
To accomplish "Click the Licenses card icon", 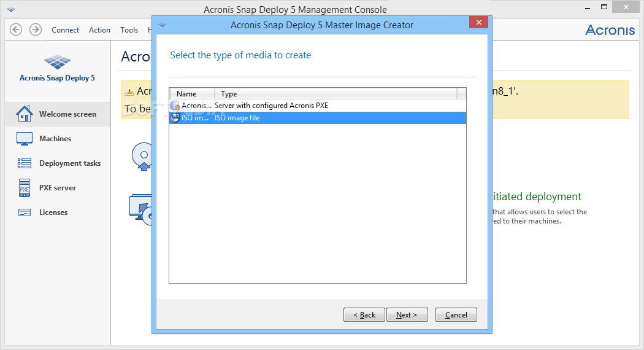I will [25, 212].
